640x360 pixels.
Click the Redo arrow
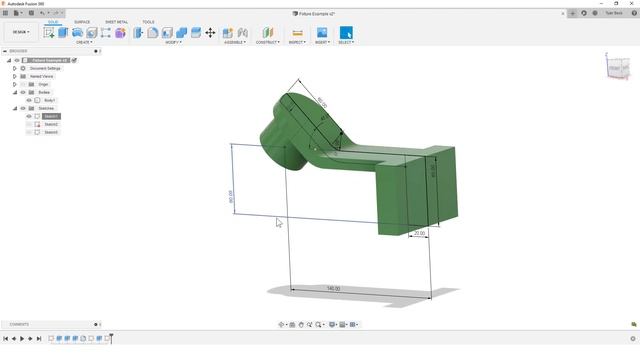tap(56, 13)
